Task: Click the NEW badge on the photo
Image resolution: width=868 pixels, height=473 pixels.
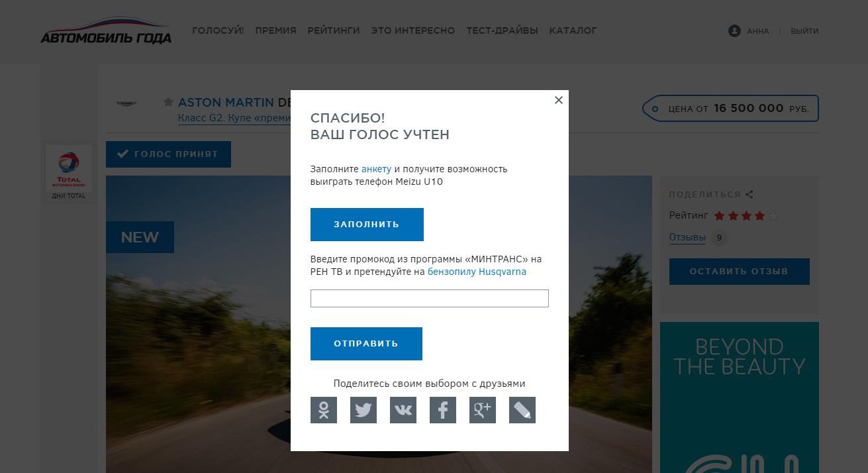Action: (140, 237)
